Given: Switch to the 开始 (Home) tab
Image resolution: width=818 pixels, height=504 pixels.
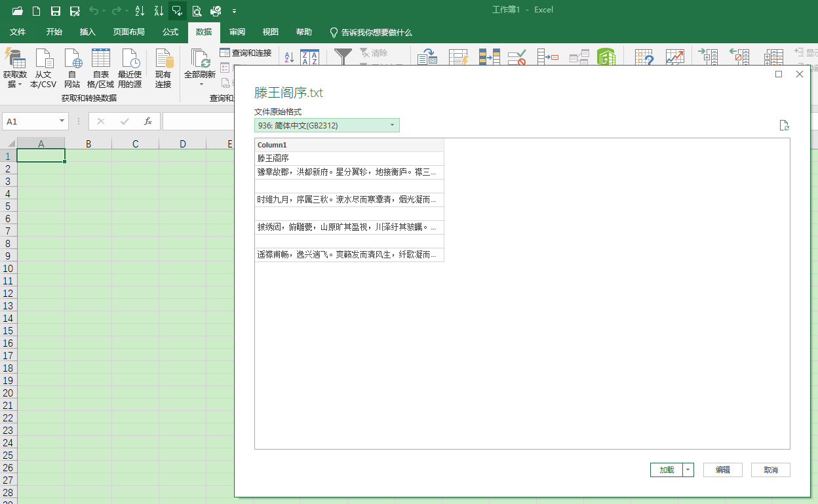Looking at the screenshot, I should [x=54, y=32].
